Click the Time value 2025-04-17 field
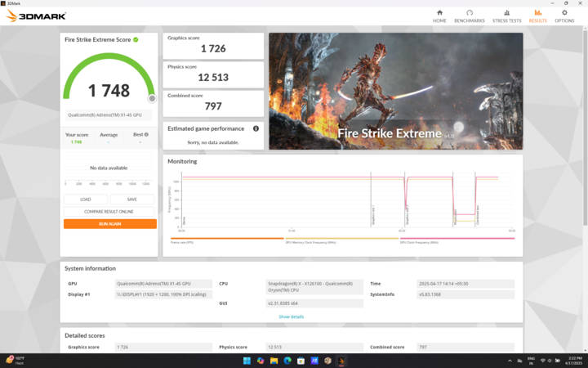This screenshot has height=368, width=588. (x=465, y=284)
